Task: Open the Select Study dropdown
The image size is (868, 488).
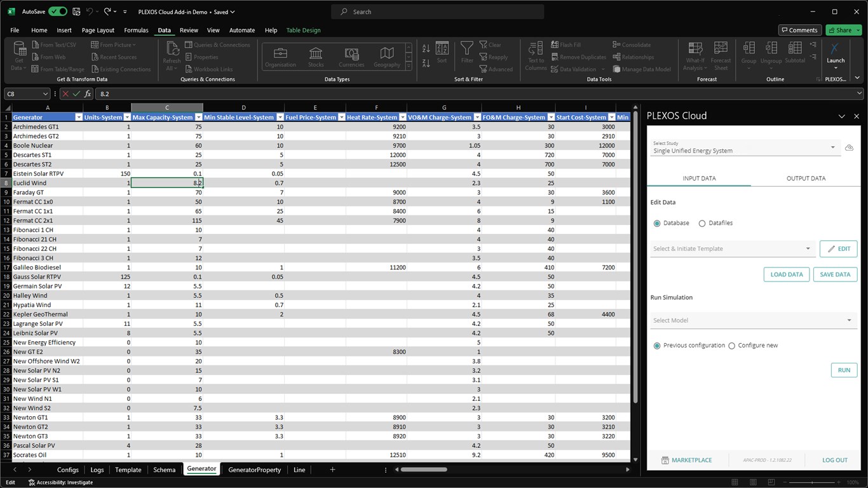Action: (744, 147)
